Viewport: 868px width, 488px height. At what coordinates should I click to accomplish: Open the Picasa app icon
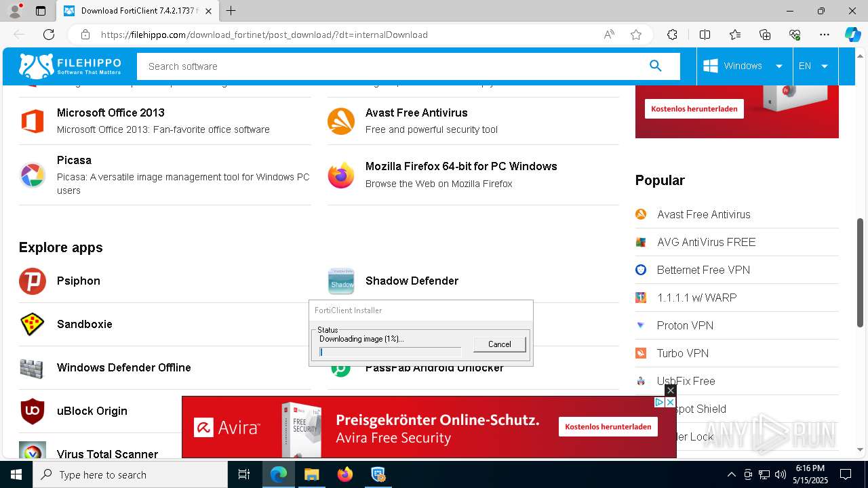32,176
